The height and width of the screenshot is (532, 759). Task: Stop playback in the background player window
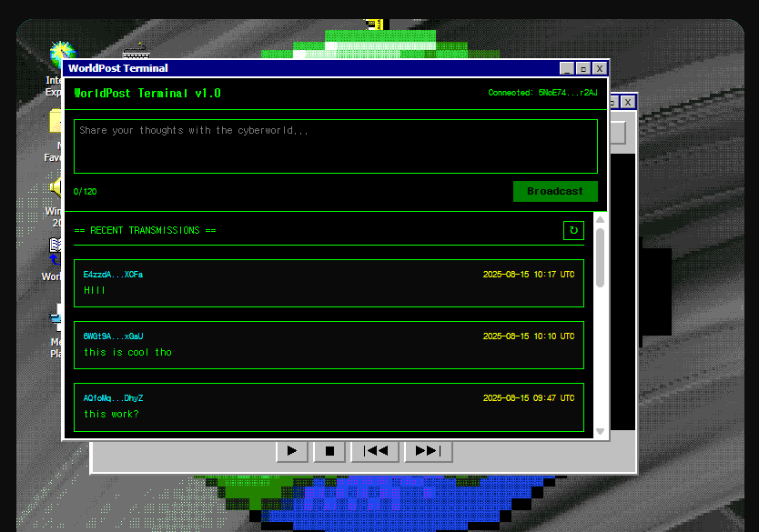click(x=329, y=451)
